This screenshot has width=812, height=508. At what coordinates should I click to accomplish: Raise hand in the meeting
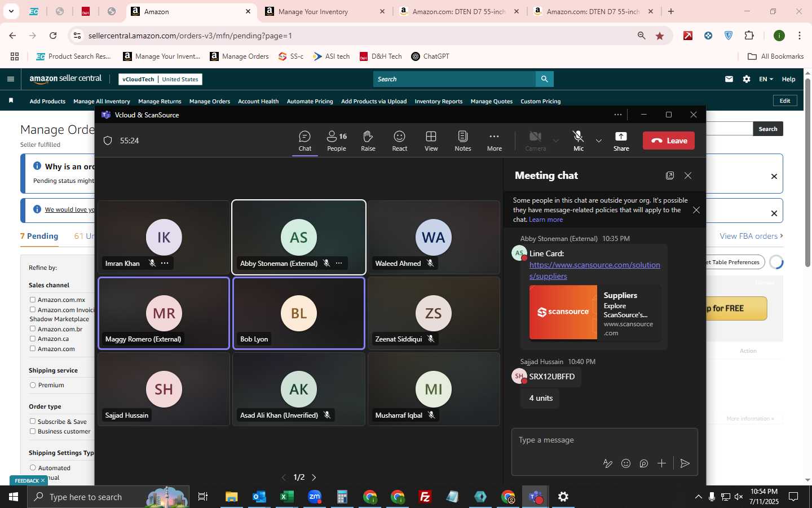368,141
